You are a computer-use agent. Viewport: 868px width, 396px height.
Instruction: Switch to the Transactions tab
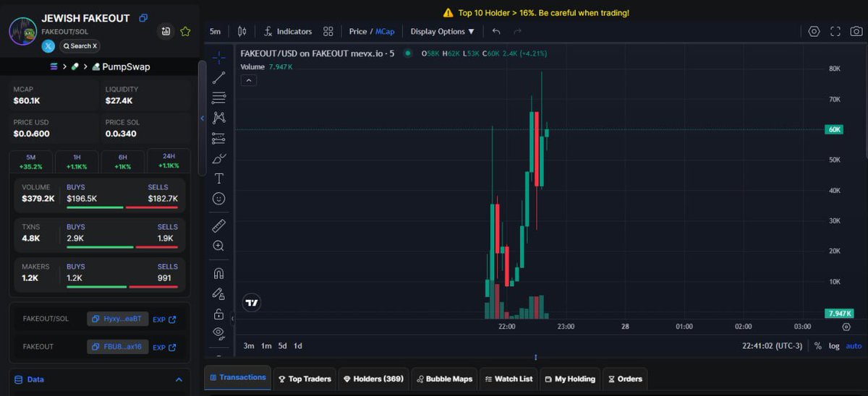pos(238,377)
